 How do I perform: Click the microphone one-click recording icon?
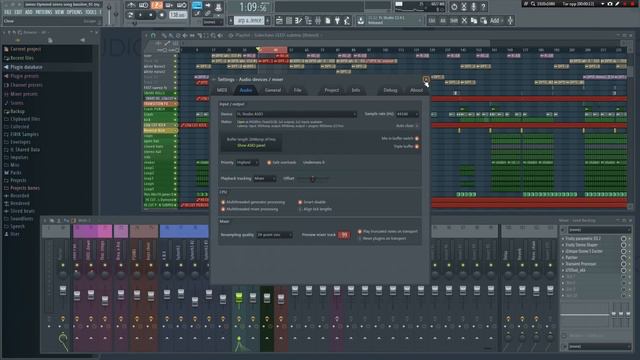[473, 7]
